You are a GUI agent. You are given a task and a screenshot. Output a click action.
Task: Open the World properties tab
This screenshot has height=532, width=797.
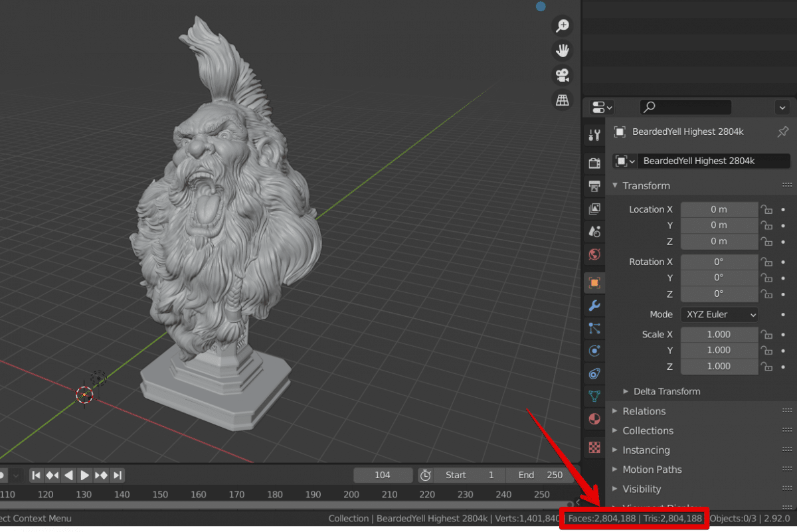[x=594, y=254]
